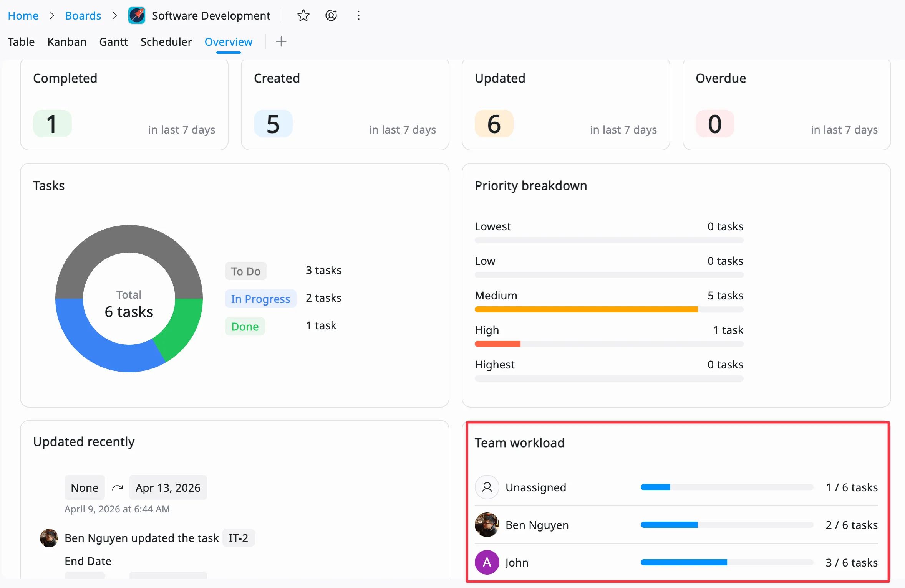
Task: Click the Low priority row label
Action: pyautogui.click(x=485, y=261)
